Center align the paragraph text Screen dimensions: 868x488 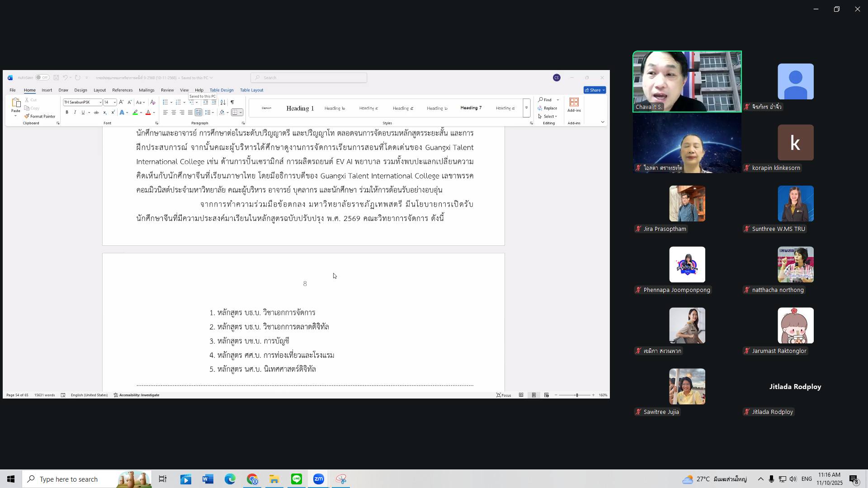click(x=174, y=113)
